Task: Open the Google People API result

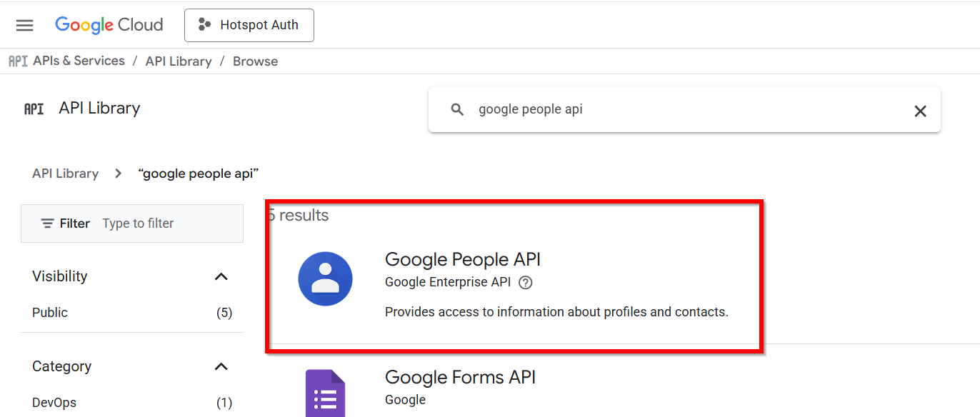Action: (462, 259)
